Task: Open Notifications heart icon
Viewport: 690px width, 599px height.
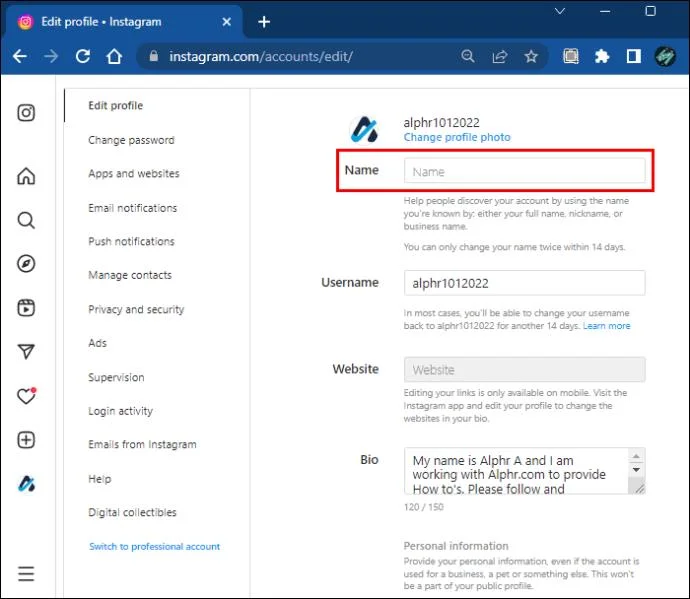Action: (26, 396)
